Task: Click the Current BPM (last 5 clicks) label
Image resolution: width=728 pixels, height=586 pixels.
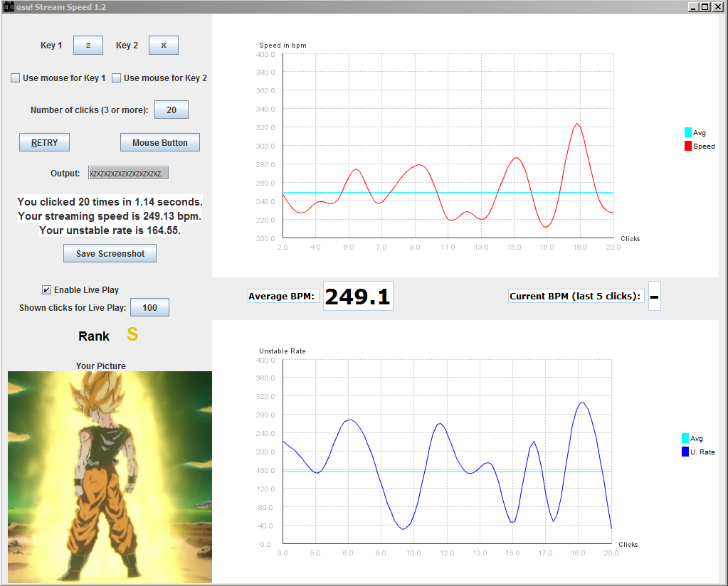Action: tap(575, 296)
